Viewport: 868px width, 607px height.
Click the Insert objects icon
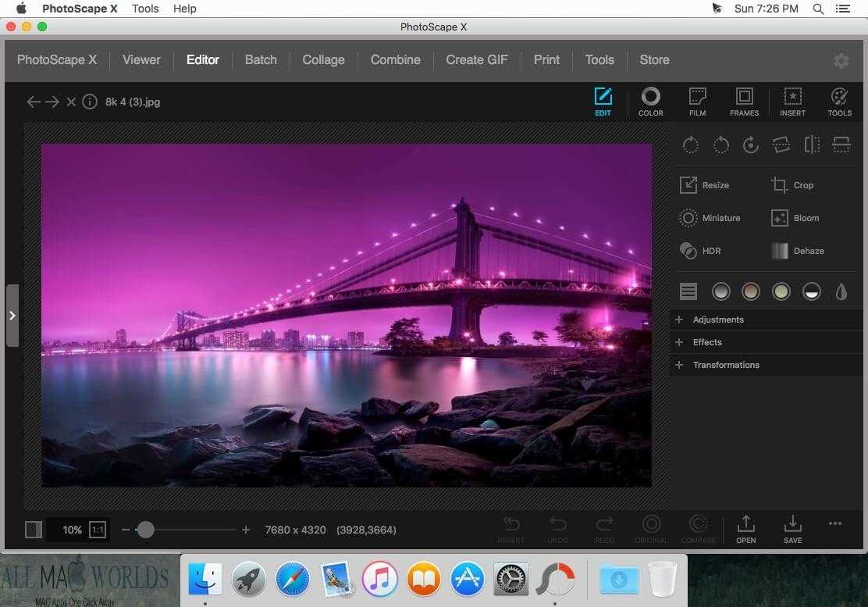[x=792, y=102]
